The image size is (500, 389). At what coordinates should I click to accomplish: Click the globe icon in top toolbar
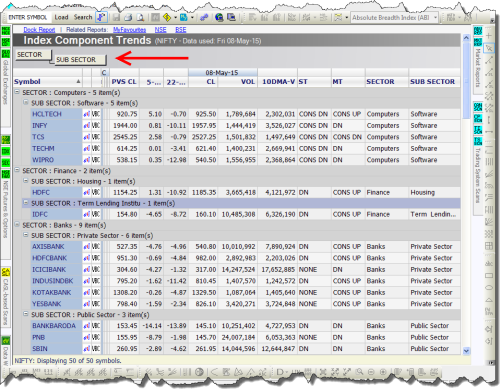tap(219, 17)
